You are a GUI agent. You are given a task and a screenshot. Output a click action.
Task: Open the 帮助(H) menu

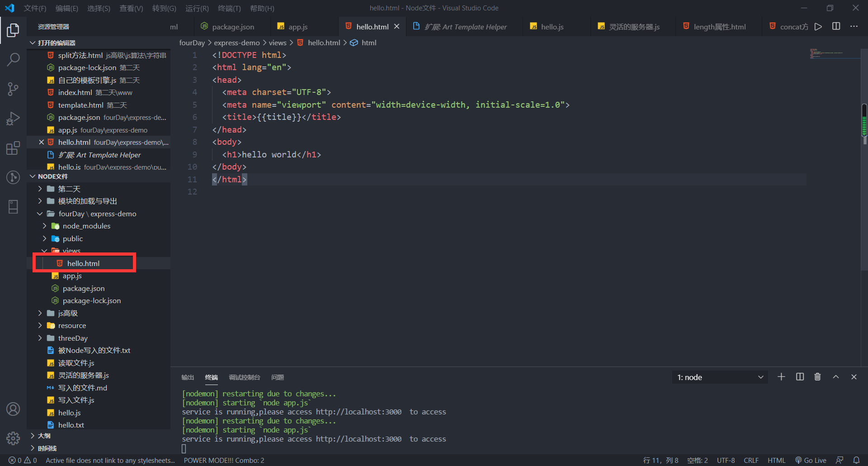(x=262, y=8)
